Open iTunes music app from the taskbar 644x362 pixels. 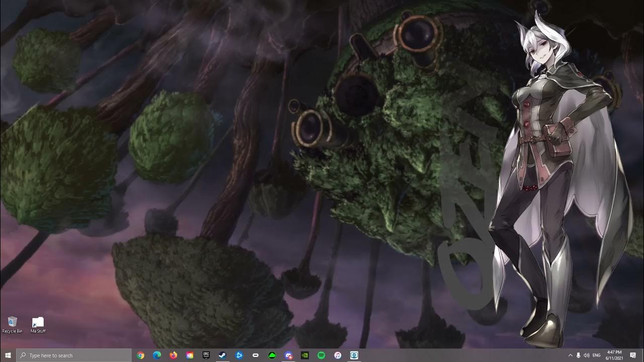coord(338,355)
